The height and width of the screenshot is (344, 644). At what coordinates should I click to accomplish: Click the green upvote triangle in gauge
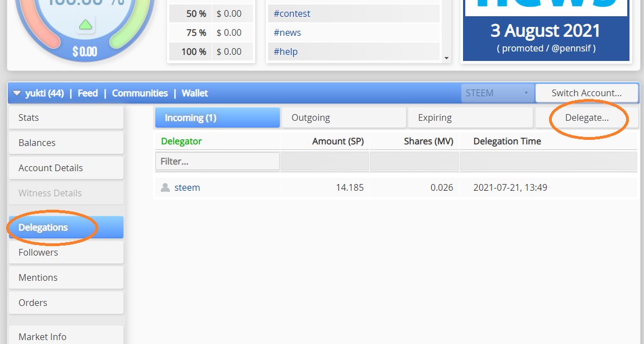(x=85, y=25)
